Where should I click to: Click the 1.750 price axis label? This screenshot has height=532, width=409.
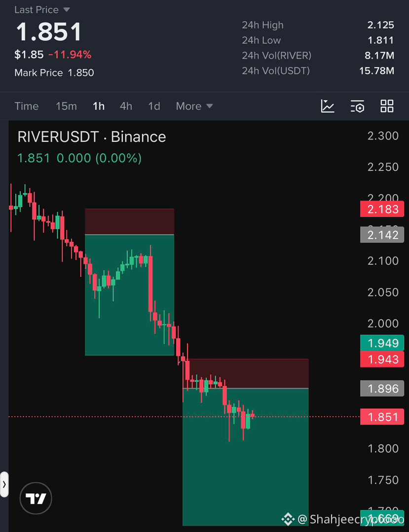click(383, 480)
